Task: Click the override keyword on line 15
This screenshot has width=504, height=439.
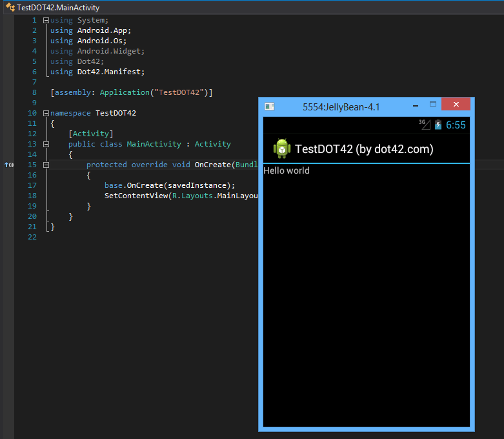Action: click(x=149, y=165)
